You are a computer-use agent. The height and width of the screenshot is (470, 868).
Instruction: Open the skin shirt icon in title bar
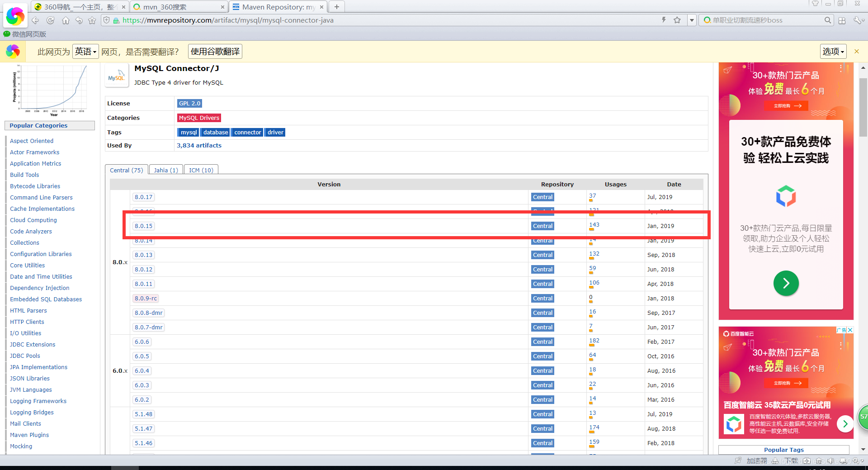click(x=815, y=3)
